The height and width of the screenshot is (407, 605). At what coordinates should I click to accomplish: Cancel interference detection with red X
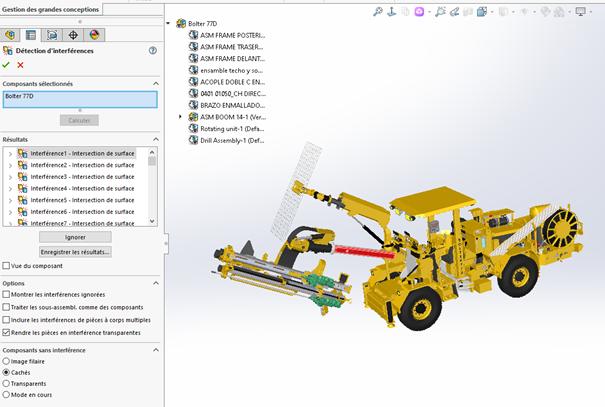[20, 65]
